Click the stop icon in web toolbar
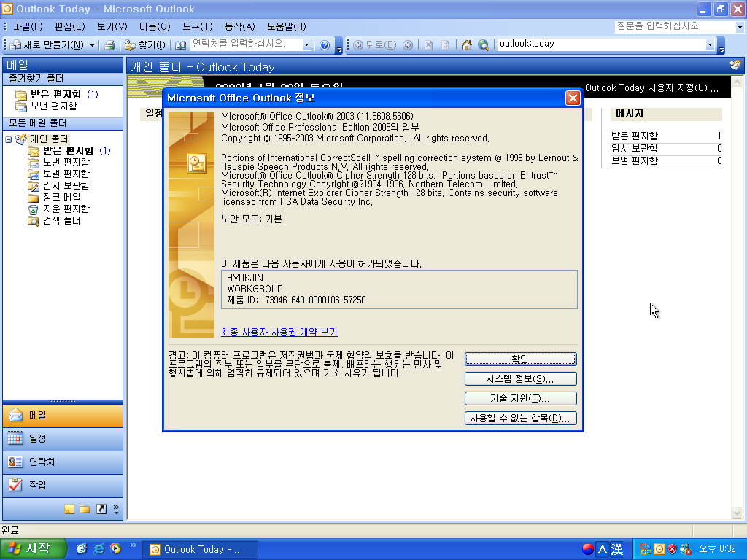Viewport: 747px width, 560px height. click(x=429, y=45)
